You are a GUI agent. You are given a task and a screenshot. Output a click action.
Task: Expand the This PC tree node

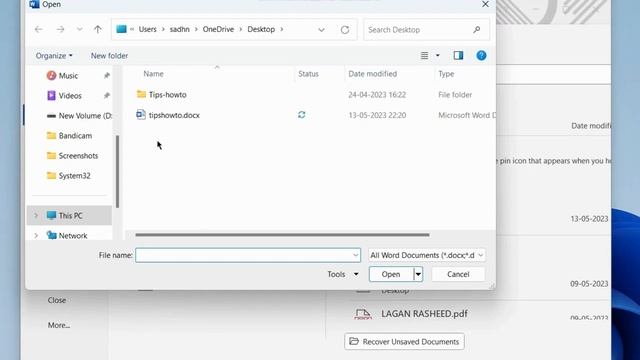[36, 216]
